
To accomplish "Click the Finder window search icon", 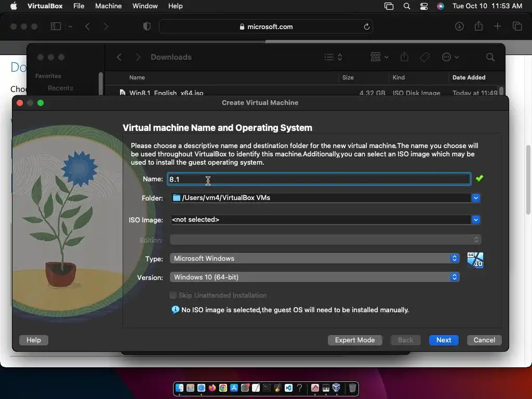I will (490, 57).
